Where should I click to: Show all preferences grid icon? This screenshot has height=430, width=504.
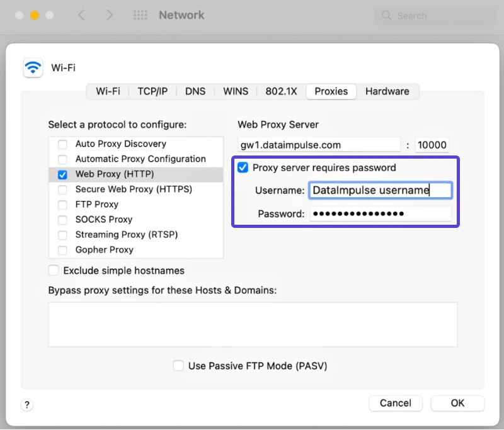(140, 15)
